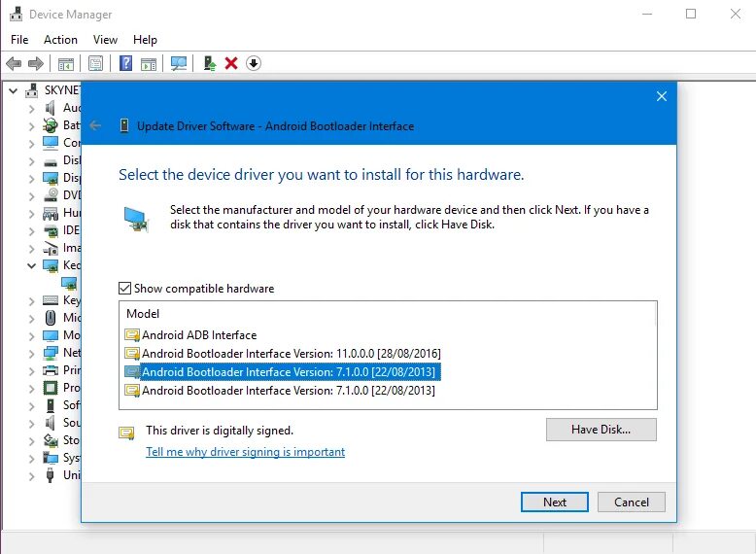Expand the Universal Serial Bus chevron
Viewport: 756px width, 554px height.
pyautogui.click(x=32, y=476)
